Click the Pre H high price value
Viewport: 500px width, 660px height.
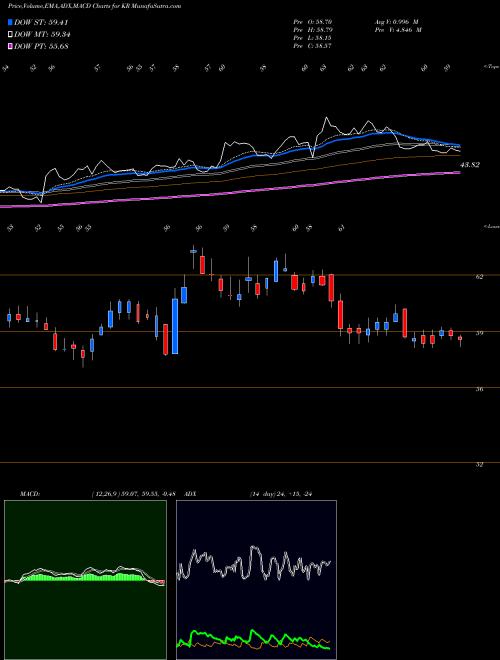click(314, 30)
